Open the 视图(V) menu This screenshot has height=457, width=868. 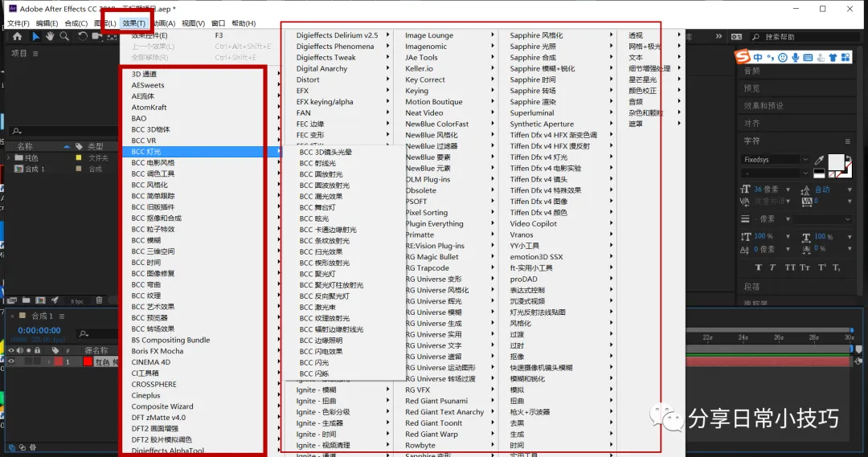point(193,23)
